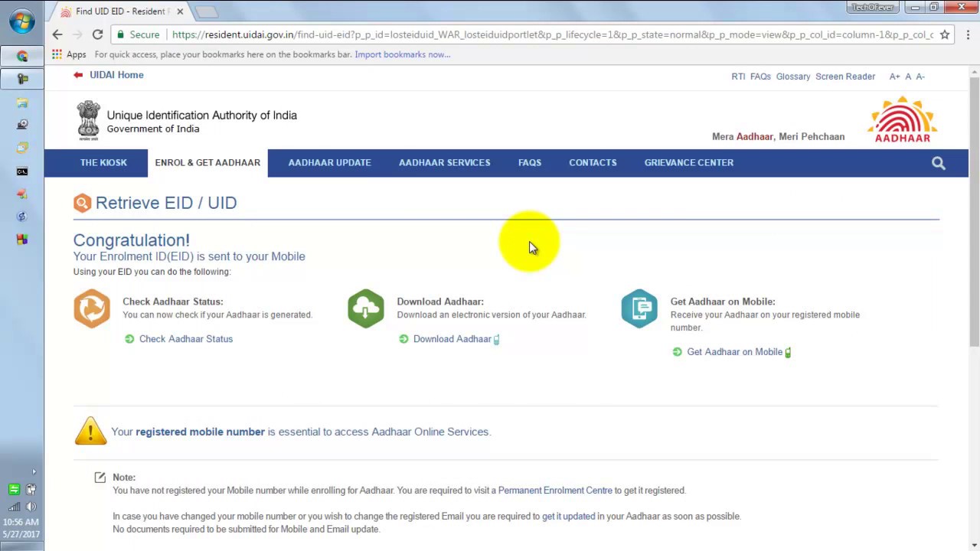Decrease font size with A-

(920, 77)
